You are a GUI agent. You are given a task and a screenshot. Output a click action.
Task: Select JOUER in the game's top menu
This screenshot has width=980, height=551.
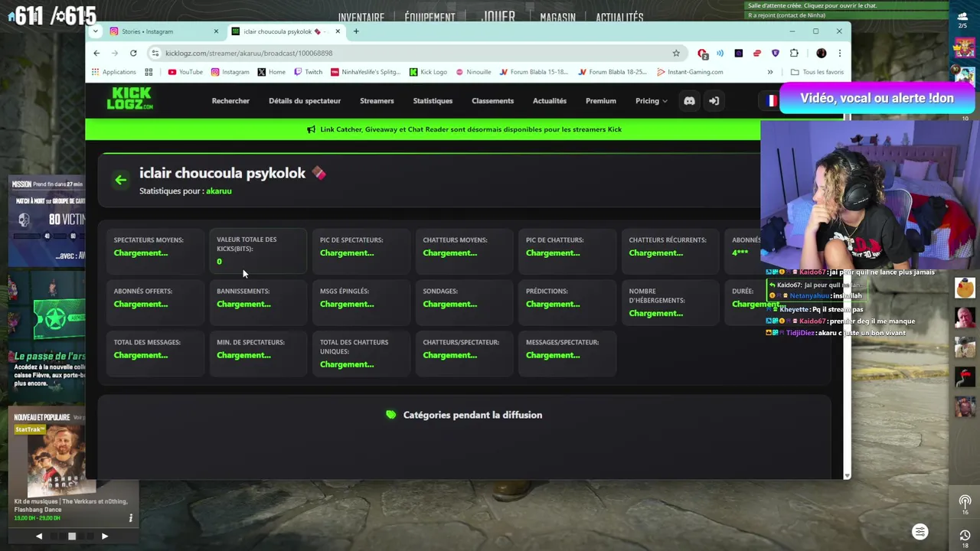click(x=498, y=15)
